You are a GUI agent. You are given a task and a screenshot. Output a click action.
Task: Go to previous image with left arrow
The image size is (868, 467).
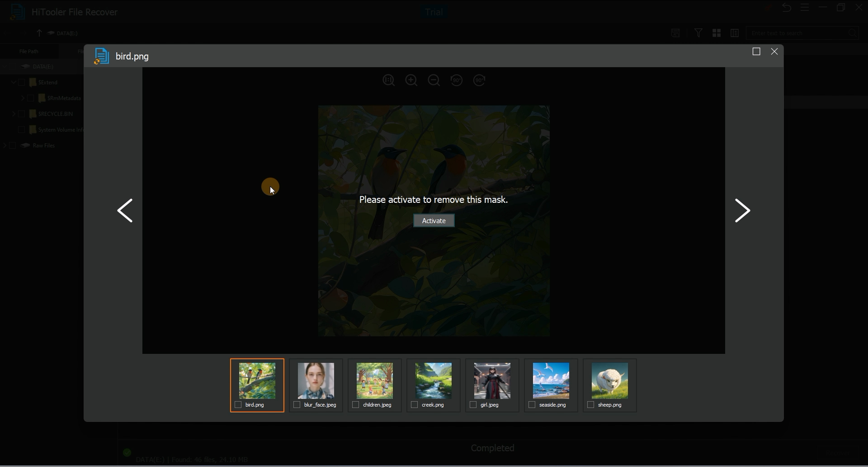(125, 210)
